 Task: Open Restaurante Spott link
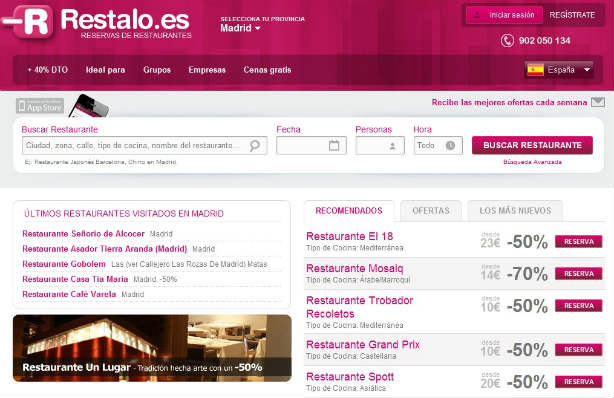pos(350,376)
